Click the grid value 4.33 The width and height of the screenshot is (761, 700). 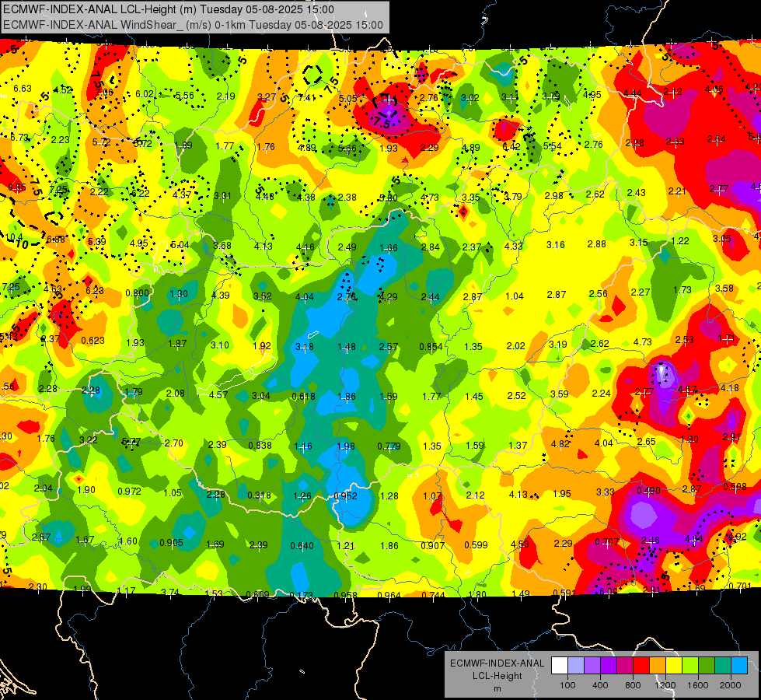[514, 247]
